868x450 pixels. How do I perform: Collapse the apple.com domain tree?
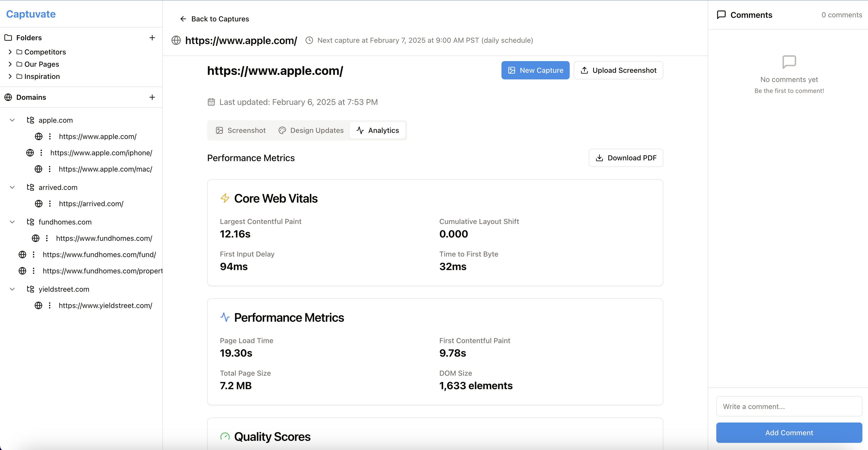(12, 120)
